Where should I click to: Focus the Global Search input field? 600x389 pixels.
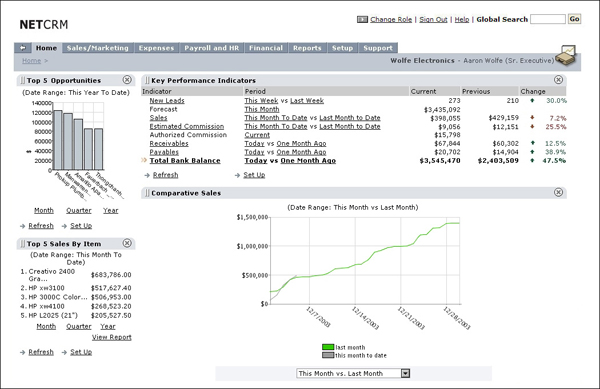tap(548, 19)
